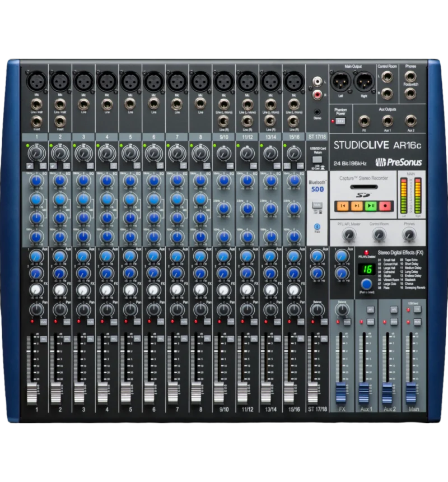Mute channel 5

(137, 322)
